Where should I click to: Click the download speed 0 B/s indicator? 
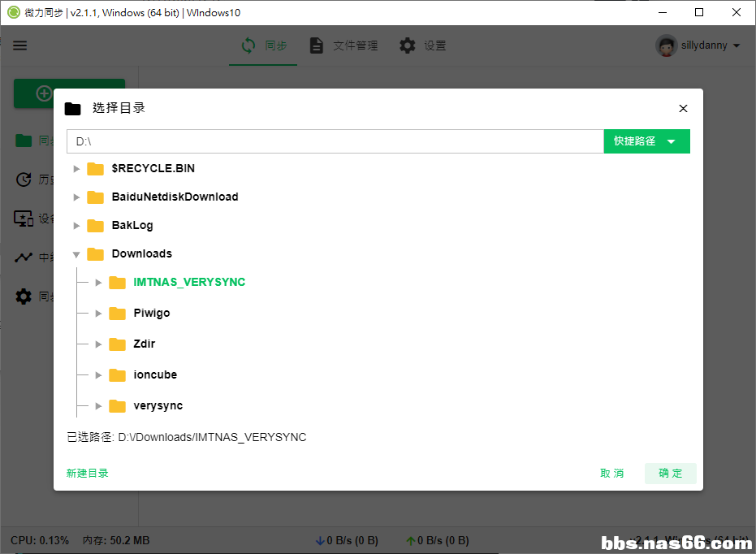347,541
